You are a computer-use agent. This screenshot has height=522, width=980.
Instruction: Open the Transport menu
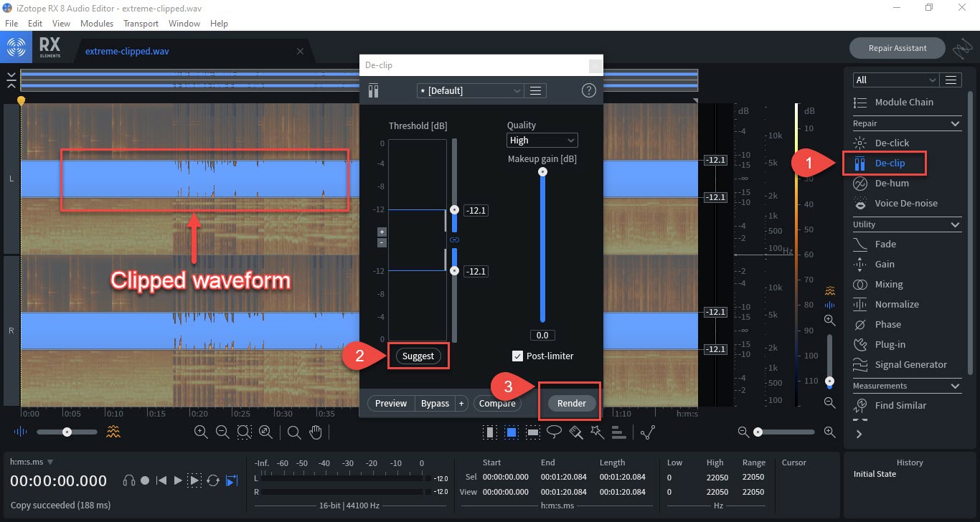coord(141,23)
